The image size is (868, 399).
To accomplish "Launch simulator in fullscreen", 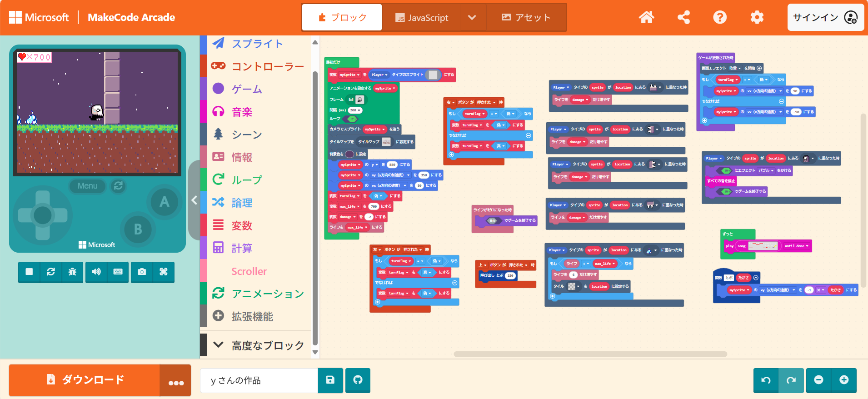I will [x=164, y=272].
